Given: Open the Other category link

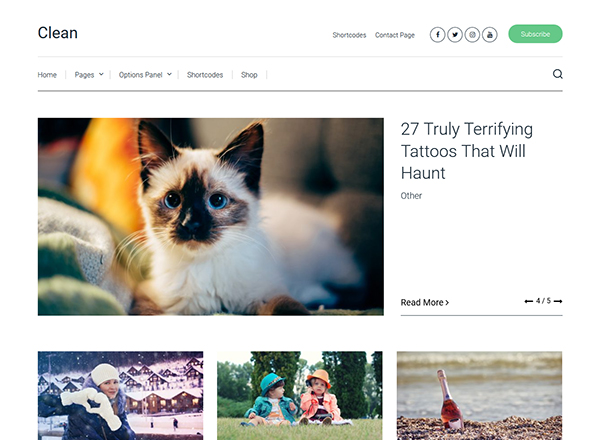Looking at the screenshot, I should click(x=411, y=196).
